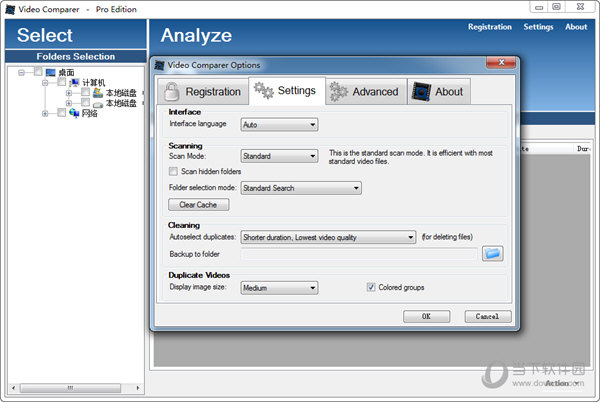Click the folder tree scroll left arrow
The image size is (600, 402).
[x=13, y=388]
